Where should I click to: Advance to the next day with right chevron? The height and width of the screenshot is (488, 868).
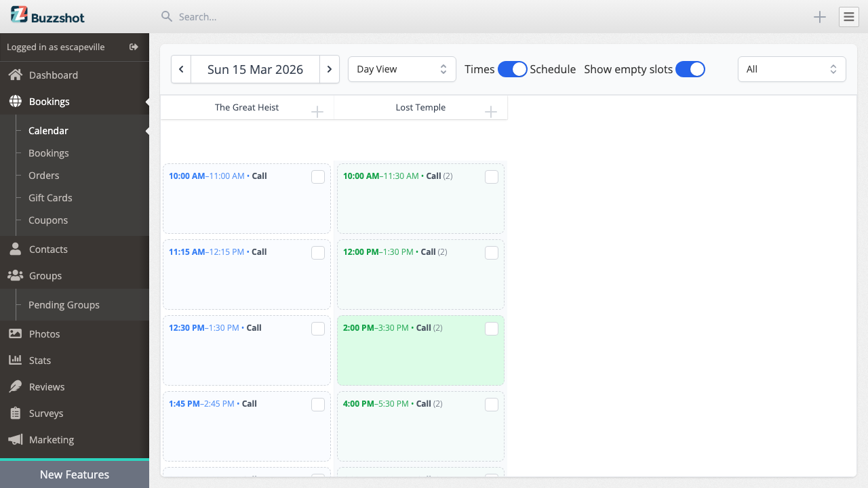[x=330, y=68]
